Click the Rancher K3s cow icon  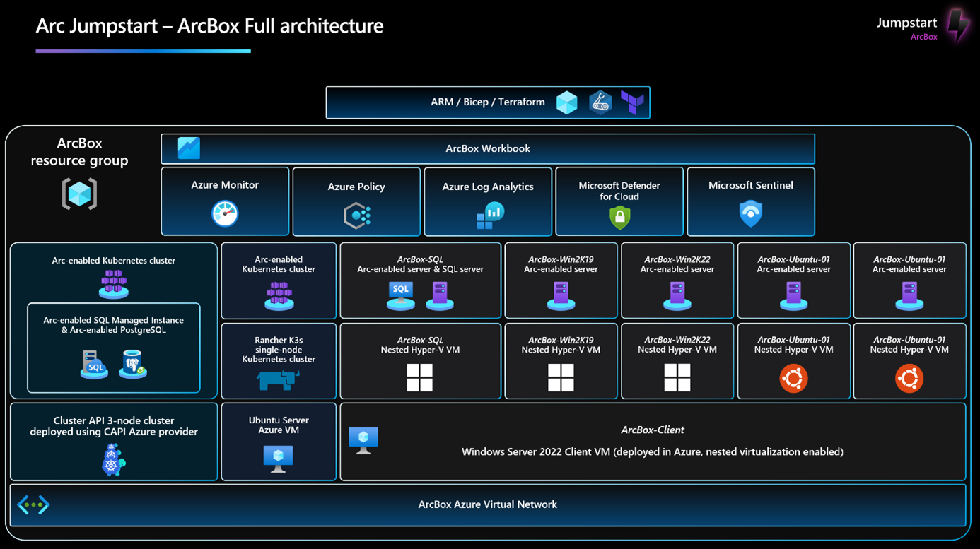pos(278,380)
